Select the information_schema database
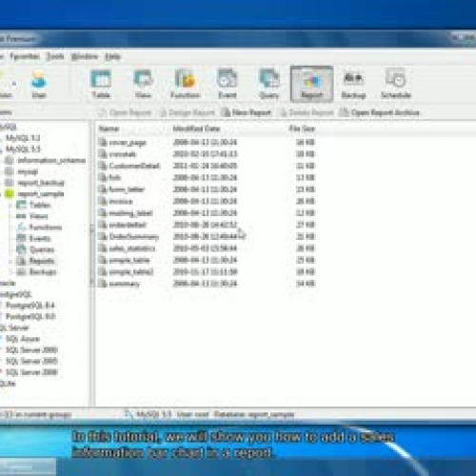The height and width of the screenshot is (476, 476). pos(51,160)
